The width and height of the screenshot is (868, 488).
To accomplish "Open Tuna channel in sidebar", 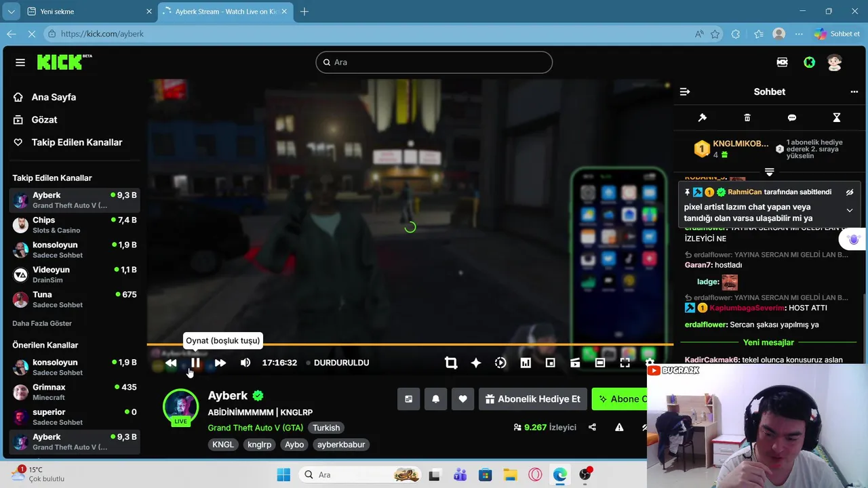I will 75,300.
